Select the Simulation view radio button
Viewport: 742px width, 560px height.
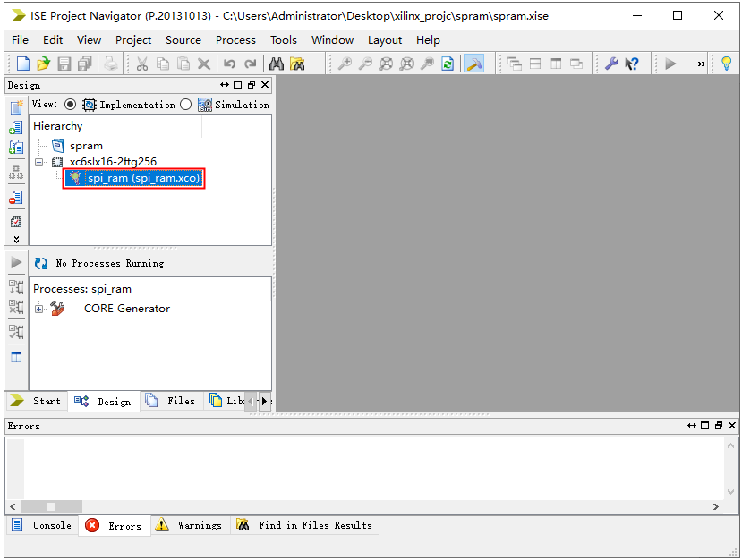tap(185, 105)
